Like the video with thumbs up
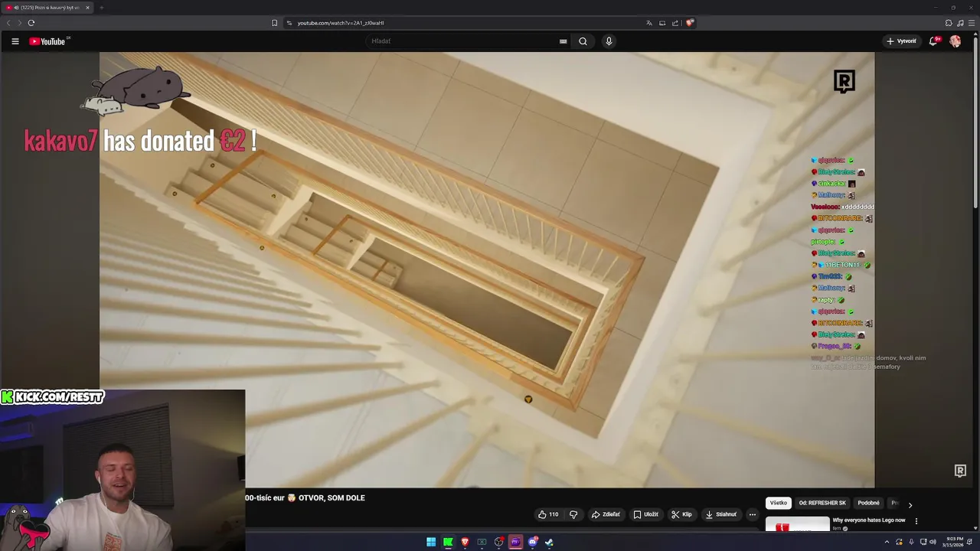 coord(548,514)
